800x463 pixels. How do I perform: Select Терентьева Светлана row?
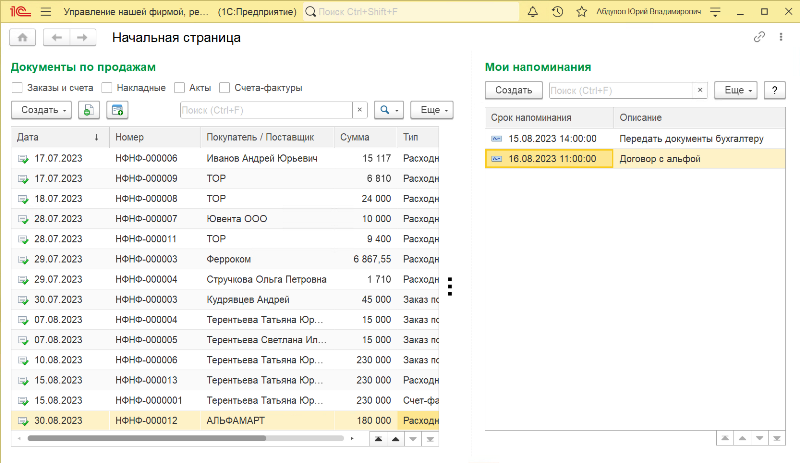tap(225, 340)
